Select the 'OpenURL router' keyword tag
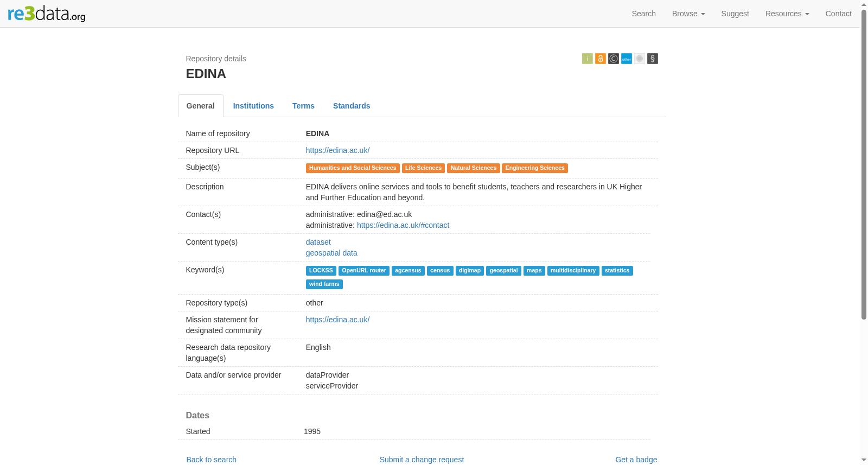 (364, 271)
